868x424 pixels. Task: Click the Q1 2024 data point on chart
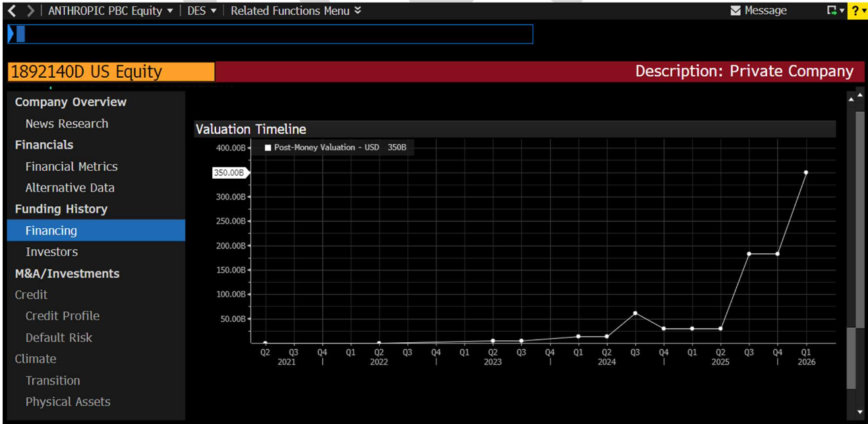[x=578, y=336]
